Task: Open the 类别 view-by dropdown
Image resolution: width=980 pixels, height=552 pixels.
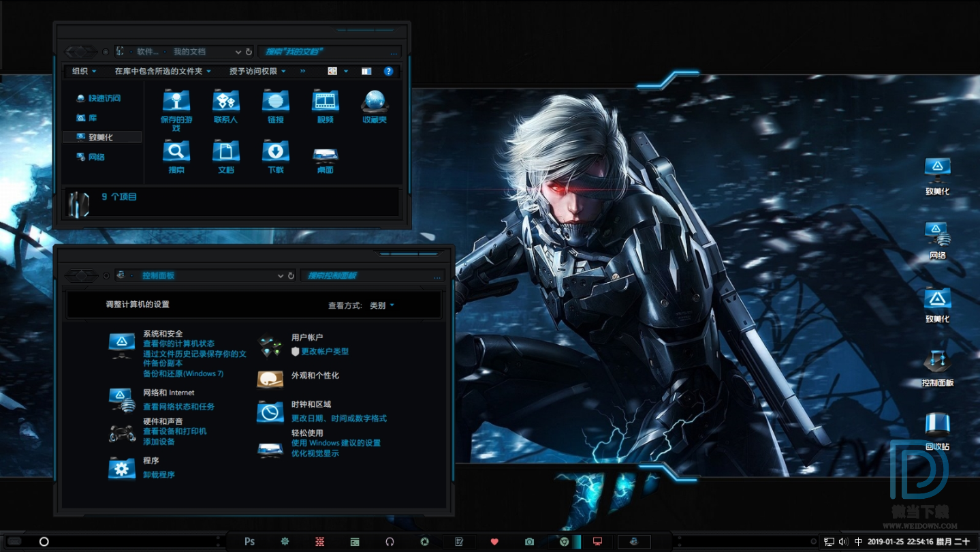Action: click(381, 305)
